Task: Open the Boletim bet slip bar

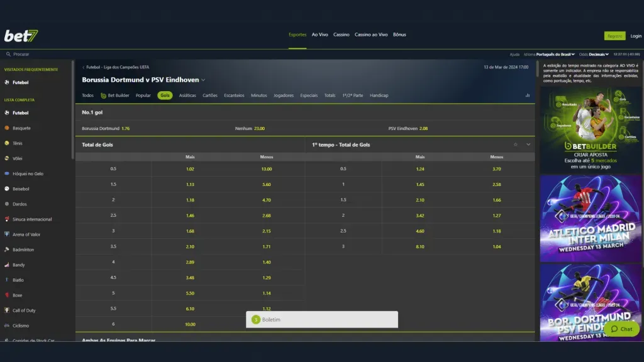Action: tap(321, 319)
